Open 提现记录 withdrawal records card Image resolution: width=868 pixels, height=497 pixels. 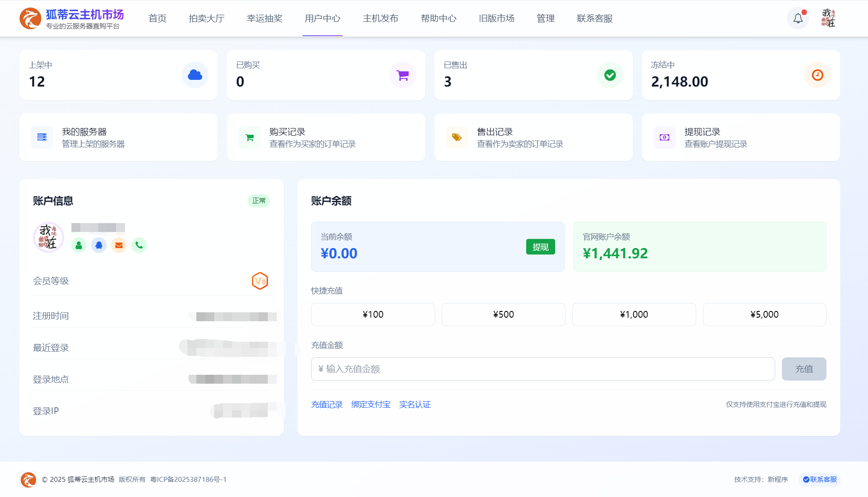click(740, 137)
